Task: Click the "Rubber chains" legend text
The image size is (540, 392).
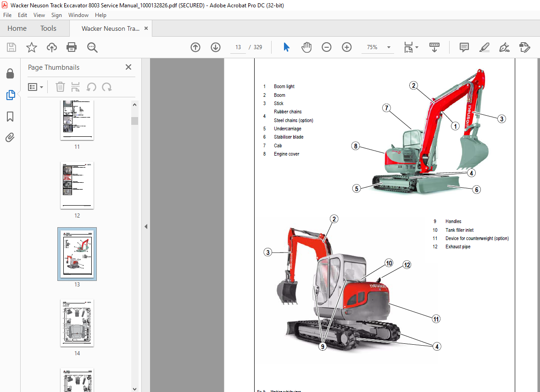Action: [288, 112]
